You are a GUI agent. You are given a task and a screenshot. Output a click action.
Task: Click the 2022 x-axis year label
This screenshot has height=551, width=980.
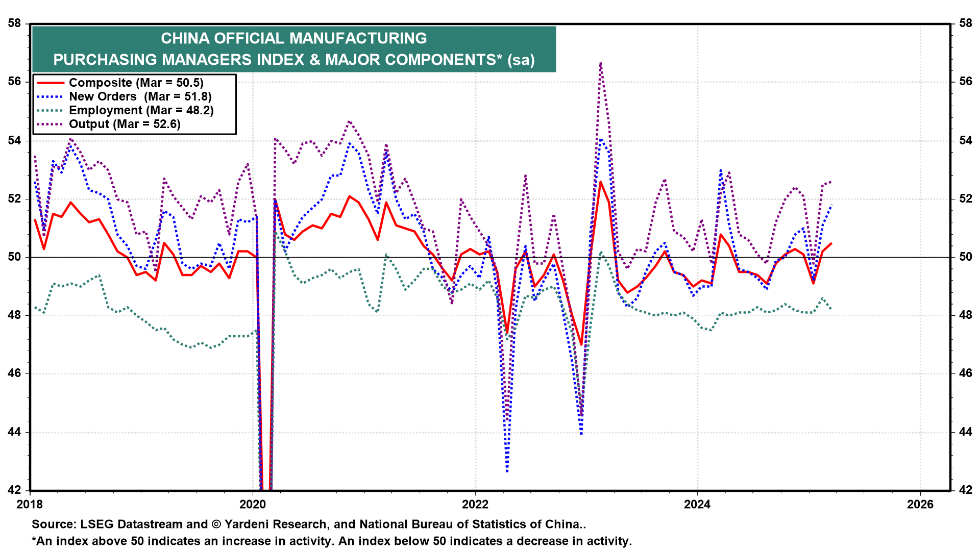(475, 505)
